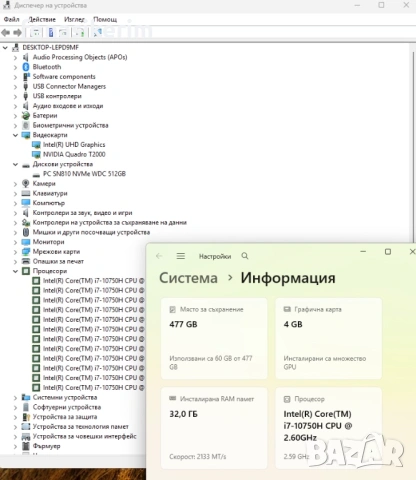Click the Мрежови карти network icon
Image resolution: width=416 pixels, height=480 pixels.
(x=26, y=252)
